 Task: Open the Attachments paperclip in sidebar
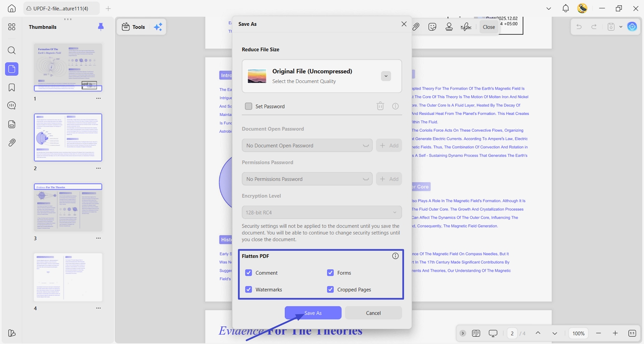pyautogui.click(x=12, y=143)
